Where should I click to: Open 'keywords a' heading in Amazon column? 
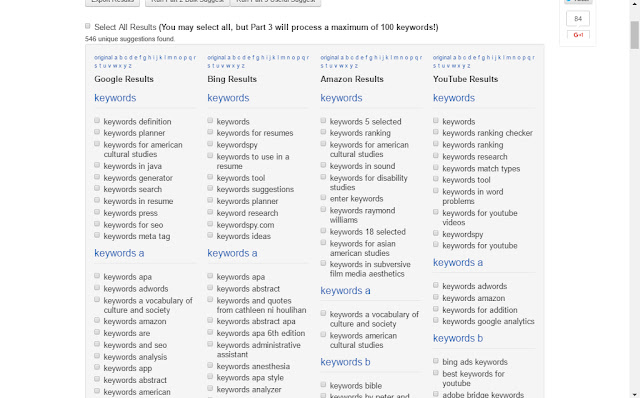345,291
